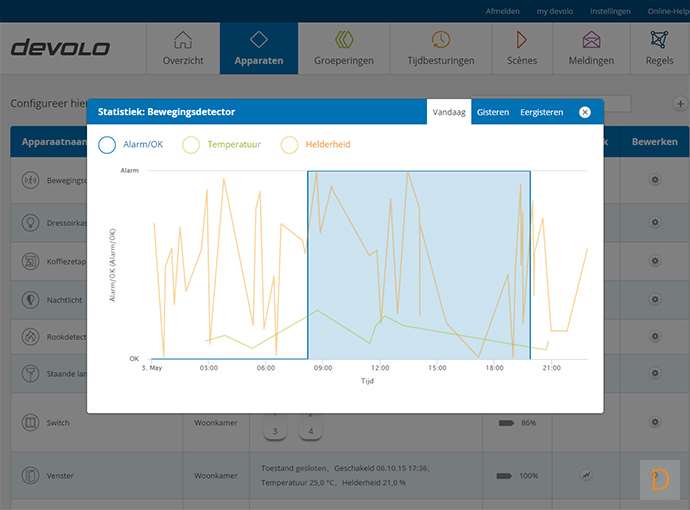
Task: Show Gisteren statistics
Action: [x=493, y=112]
